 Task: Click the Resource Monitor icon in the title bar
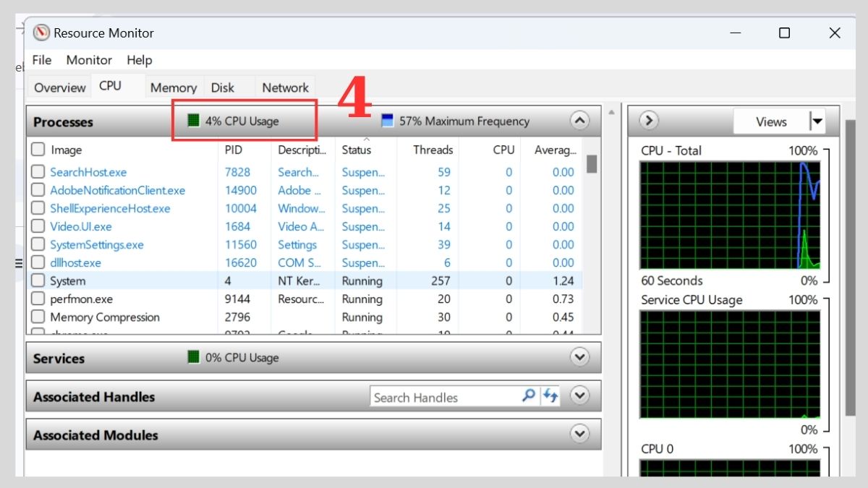(42, 33)
